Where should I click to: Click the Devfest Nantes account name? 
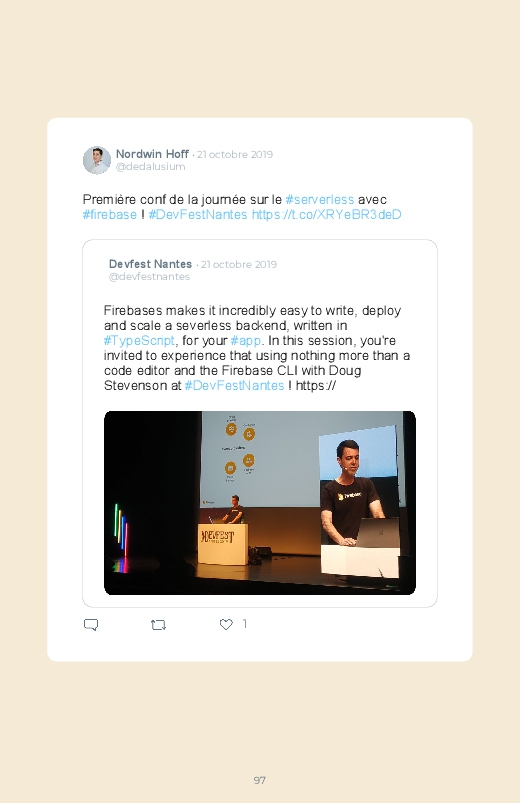pos(150,264)
